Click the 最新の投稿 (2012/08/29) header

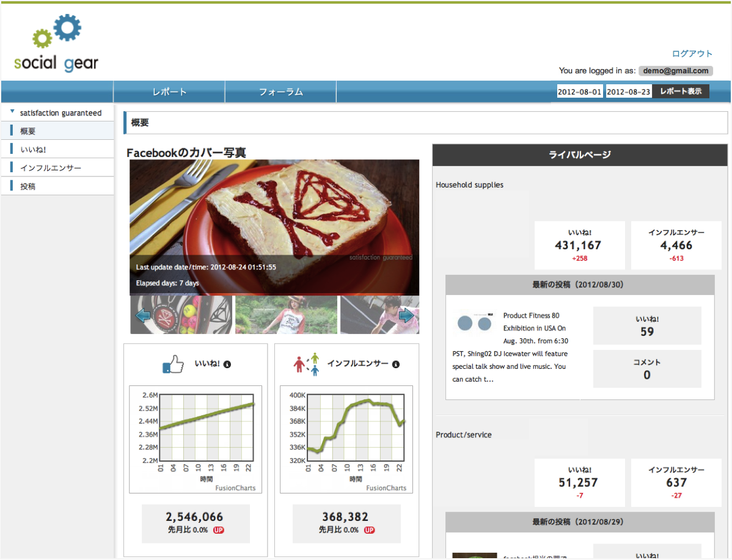click(580, 522)
